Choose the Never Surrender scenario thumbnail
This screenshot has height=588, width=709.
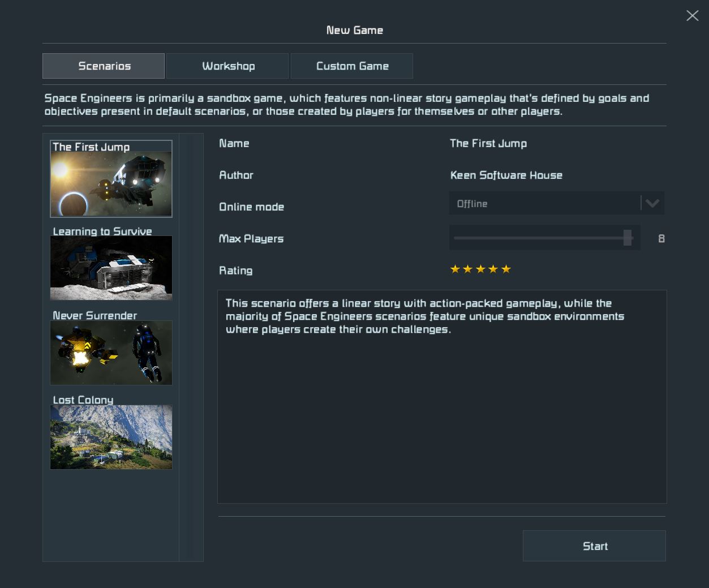click(x=111, y=353)
